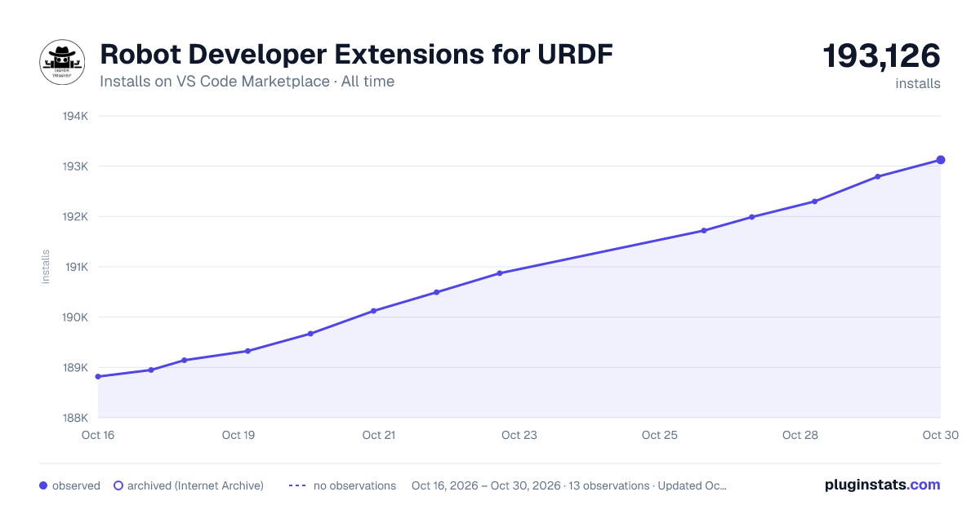
Task: Click the subtitle Installs on VS Code Marketplace
Action: pos(215,82)
